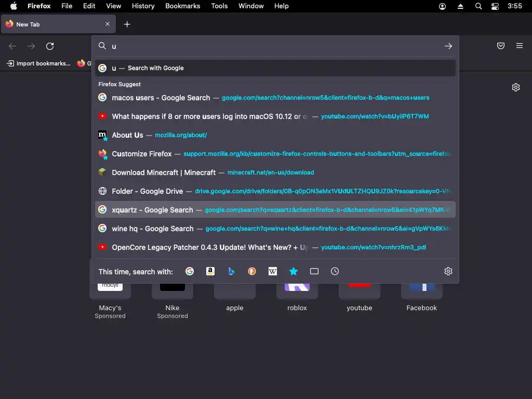This screenshot has height=399, width=532.
Task: Click the menu bar clock 3:55
Action: coord(515,6)
